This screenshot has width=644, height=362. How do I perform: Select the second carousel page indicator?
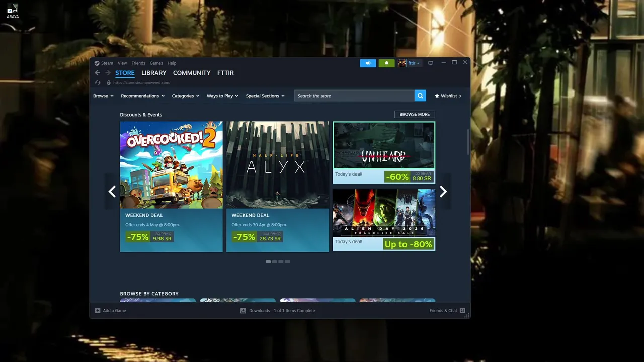pyautogui.click(x=274, y=262)
